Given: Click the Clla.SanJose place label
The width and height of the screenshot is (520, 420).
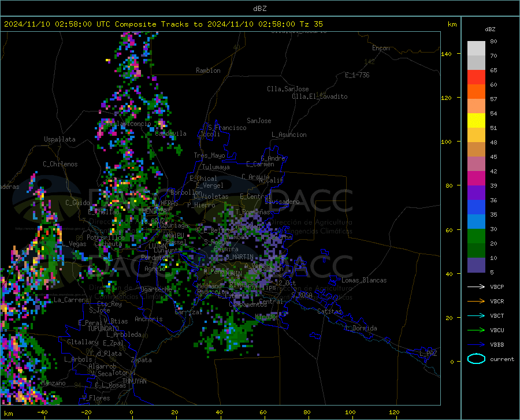Looking at the screenshot, I should tap(288, 89).
